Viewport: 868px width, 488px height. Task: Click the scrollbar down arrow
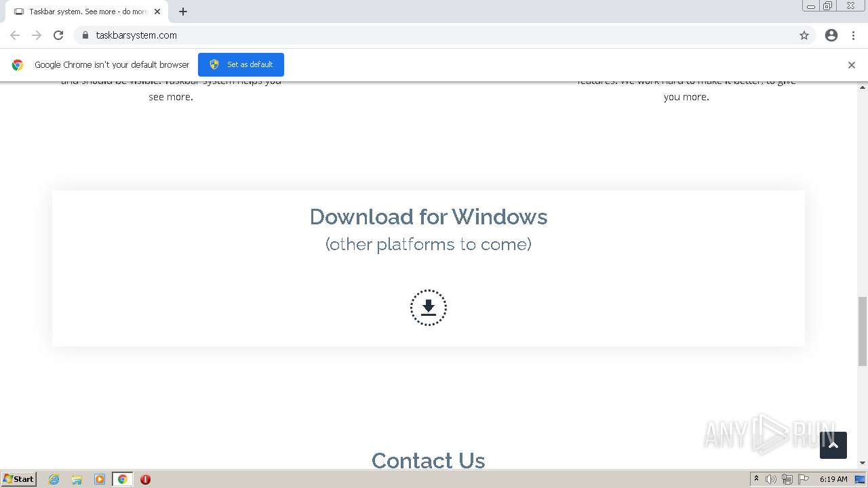863,463
